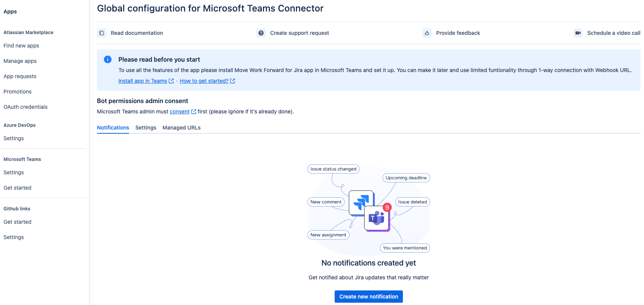Image resolution: width=644 pixels, height=305 pixels.
Task: Click the video camera Schedule call icon
Action: click(578, 33)
